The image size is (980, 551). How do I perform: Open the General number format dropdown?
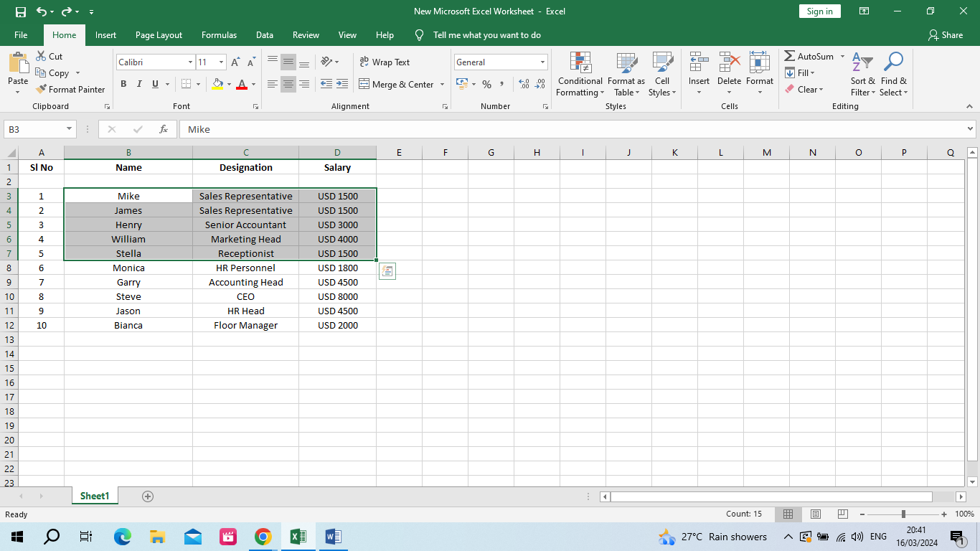coord(542,62)
